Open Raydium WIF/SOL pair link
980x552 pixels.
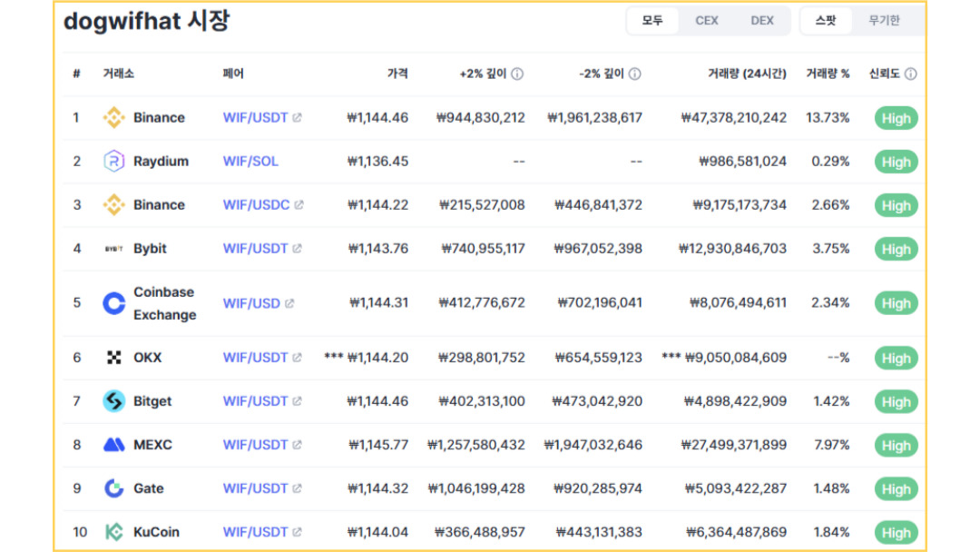pos(250,162)
